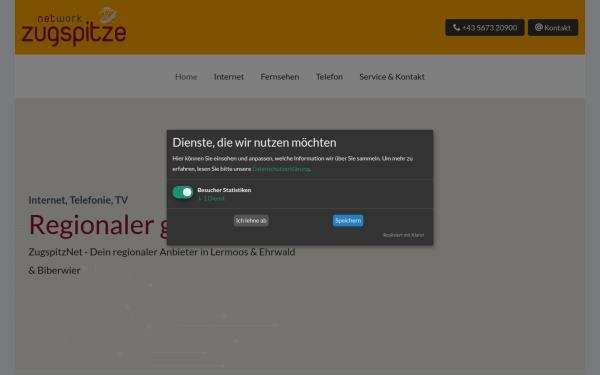Go to the Home menu item
This screenshot has height=375, width=600.
tap(186, 77)
